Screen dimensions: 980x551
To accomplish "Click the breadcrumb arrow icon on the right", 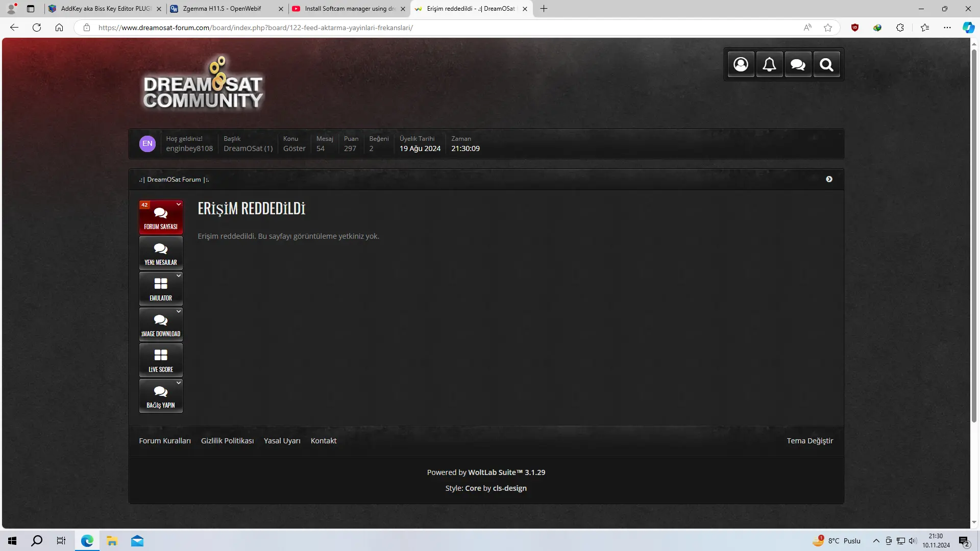I will coord(829,179).
